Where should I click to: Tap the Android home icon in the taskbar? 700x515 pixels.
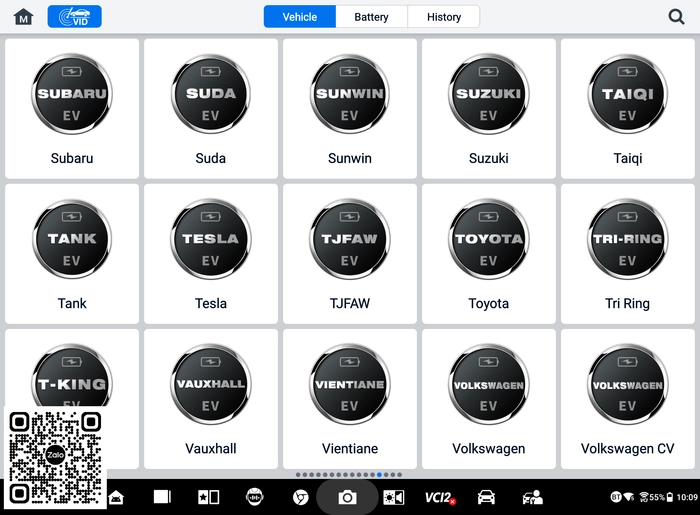pos(116,497)
